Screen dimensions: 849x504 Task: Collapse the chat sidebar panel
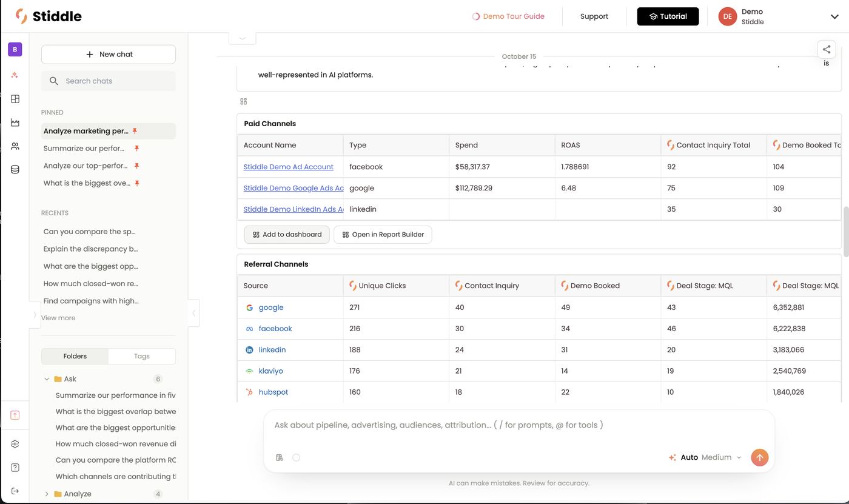coord(194,314)
